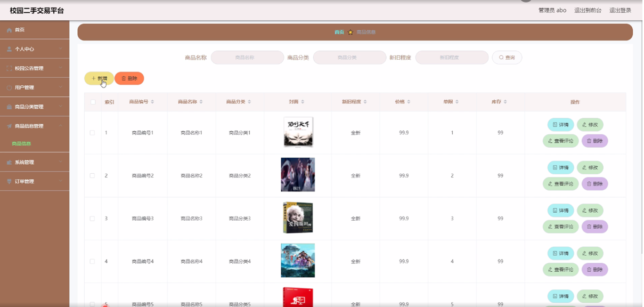This screenshot has height=307, width=644.
Task: Click the home icon beside 首页 in sidebar
Action: coord(9,30)
